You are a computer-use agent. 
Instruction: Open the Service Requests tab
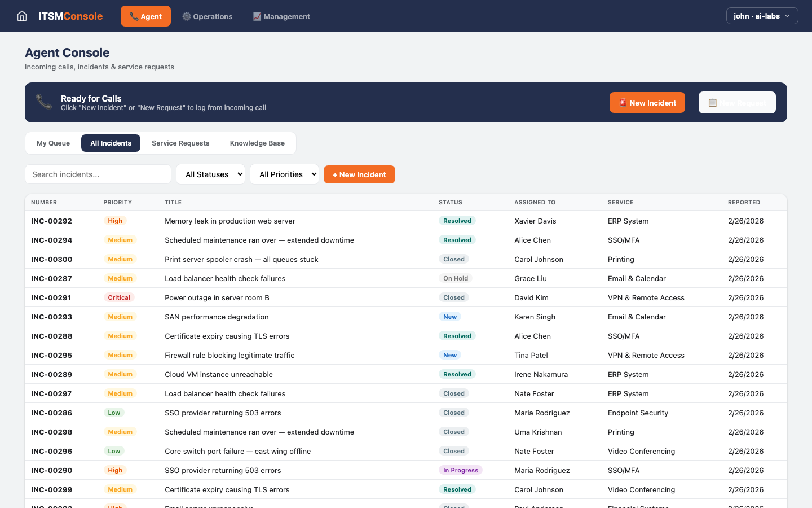(x=180, y=143)
